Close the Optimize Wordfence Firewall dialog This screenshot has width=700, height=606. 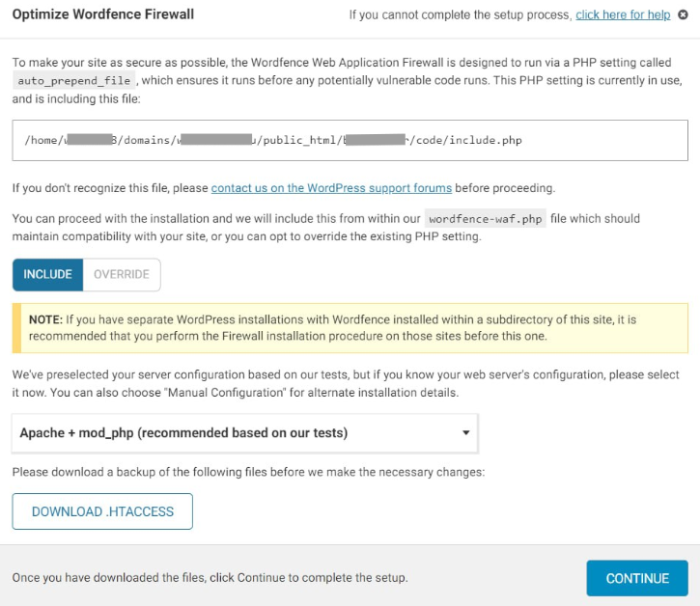(683, 15)
